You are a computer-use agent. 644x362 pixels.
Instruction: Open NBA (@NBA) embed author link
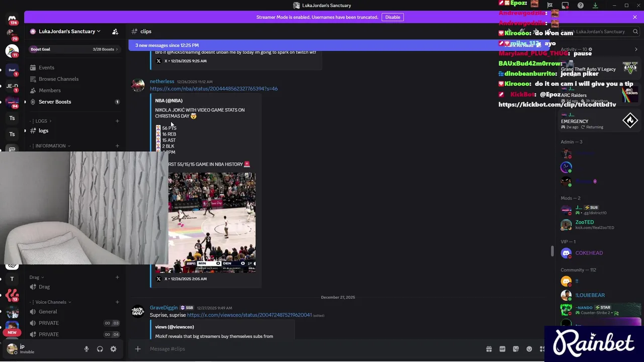(169, 101)
